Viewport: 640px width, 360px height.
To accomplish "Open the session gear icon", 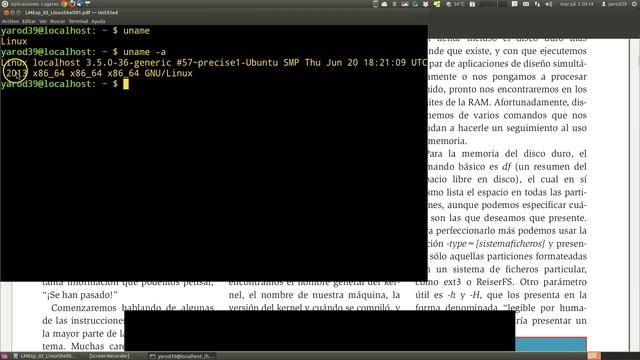I will click(634, 4).
